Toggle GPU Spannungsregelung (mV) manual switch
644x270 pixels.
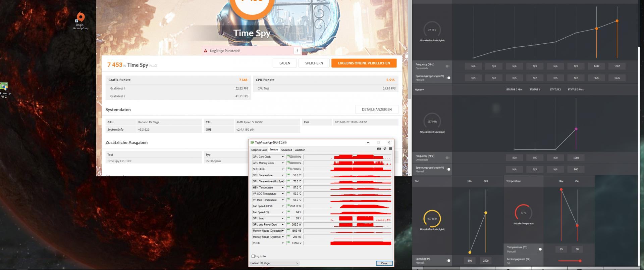pos(449,78)
